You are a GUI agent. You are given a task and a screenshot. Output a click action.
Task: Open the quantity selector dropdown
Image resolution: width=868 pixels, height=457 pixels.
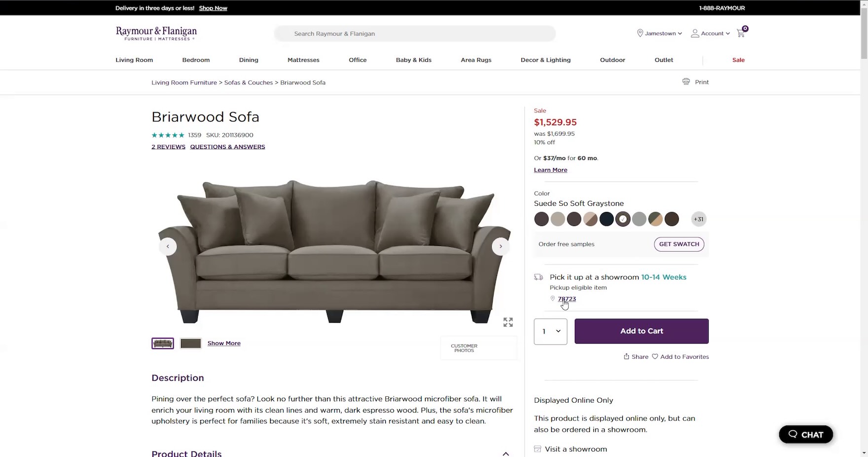pos(550,331)
